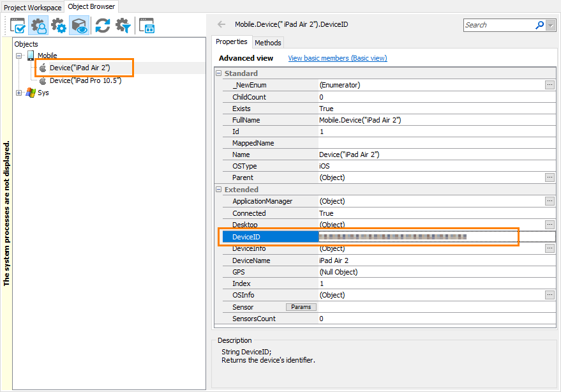The height and width of the screenshot is (392, 561).
Task: Select Device("iPad Pro 10.5") in the tree
Action: point(85,80)
